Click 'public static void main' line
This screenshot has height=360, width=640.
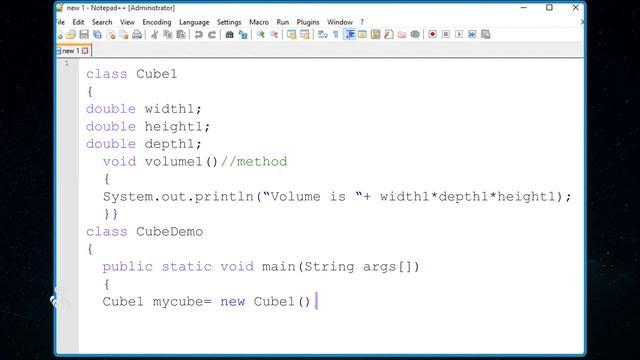[261, 267]
